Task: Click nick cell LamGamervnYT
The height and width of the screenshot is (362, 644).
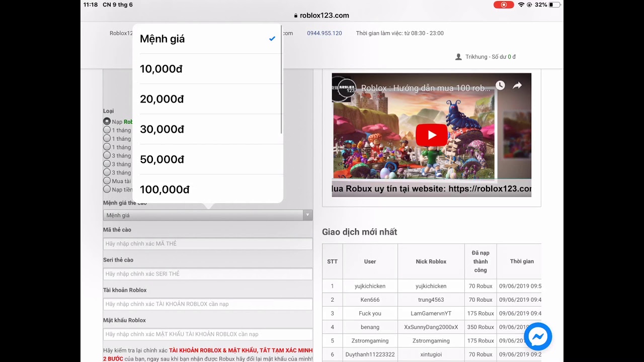Action: [x=431, y=313]
